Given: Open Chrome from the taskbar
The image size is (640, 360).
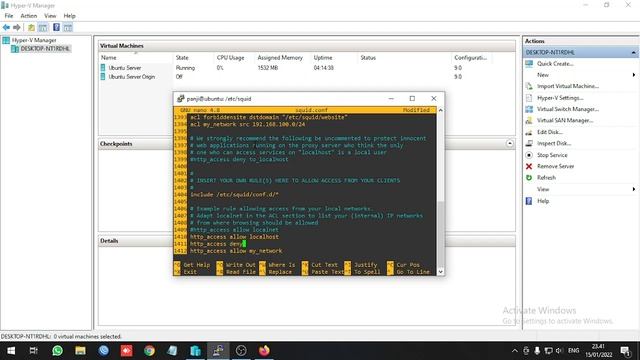Looking at the screenshot, I should pos(149,351).
